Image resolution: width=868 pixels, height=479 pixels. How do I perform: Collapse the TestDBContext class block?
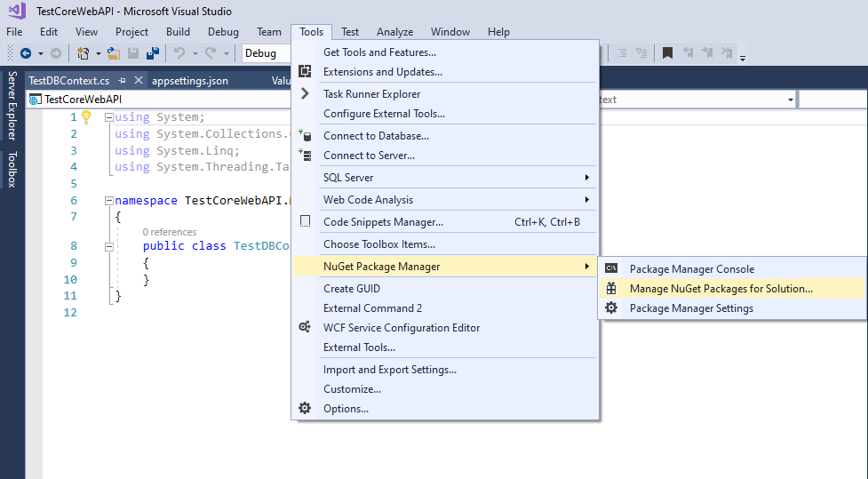click(109, 246)
